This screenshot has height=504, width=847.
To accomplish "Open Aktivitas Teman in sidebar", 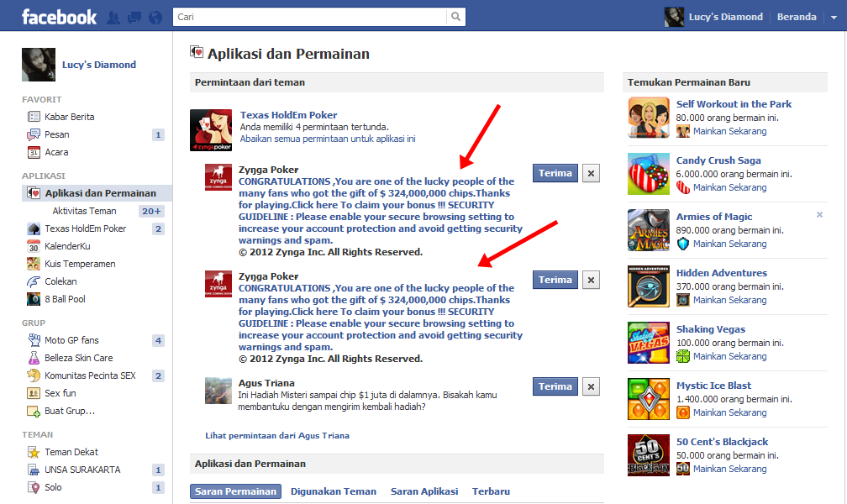I will pyautogui.click(x=84, y=211).
